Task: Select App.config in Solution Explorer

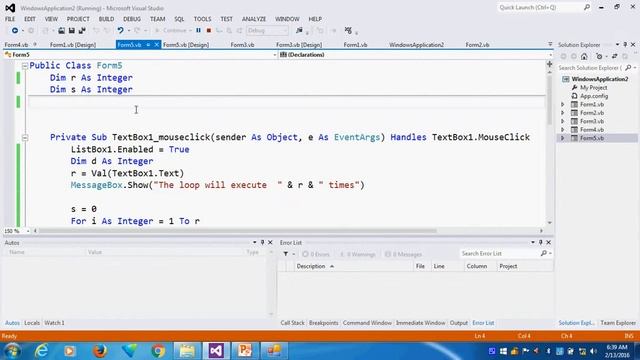Action: 594,96
